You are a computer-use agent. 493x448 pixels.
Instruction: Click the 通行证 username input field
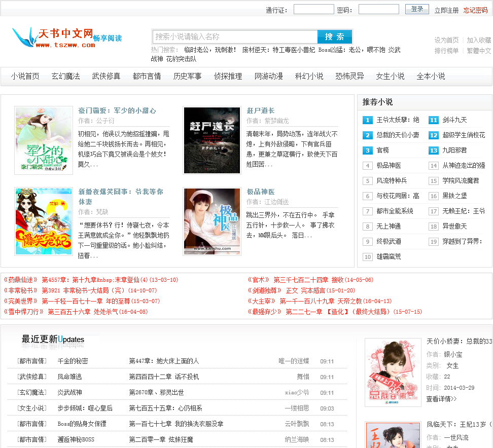(x=313, y=9)
